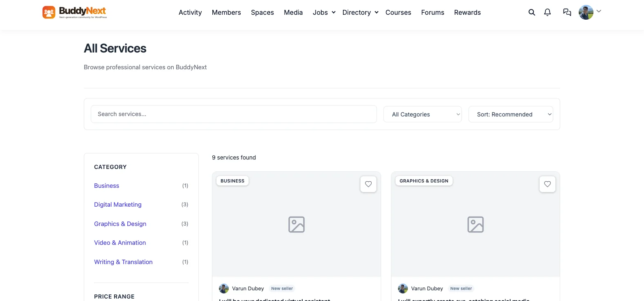Image resolution: width=644 pixels, height=301 pixels.
Task: Expand the Directory submenu arrow
Action: pyautogui.click(x=376, y=12)
